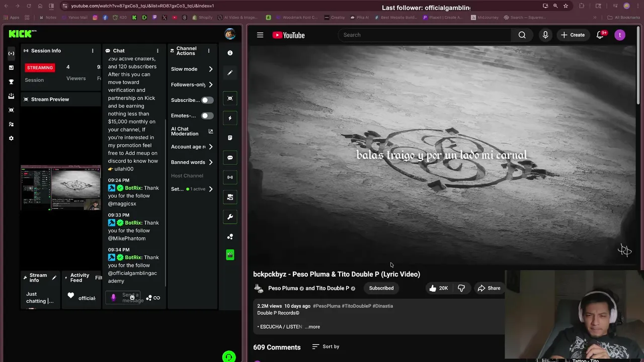Go to YouTube home via logo

click(x=288, y=35)
